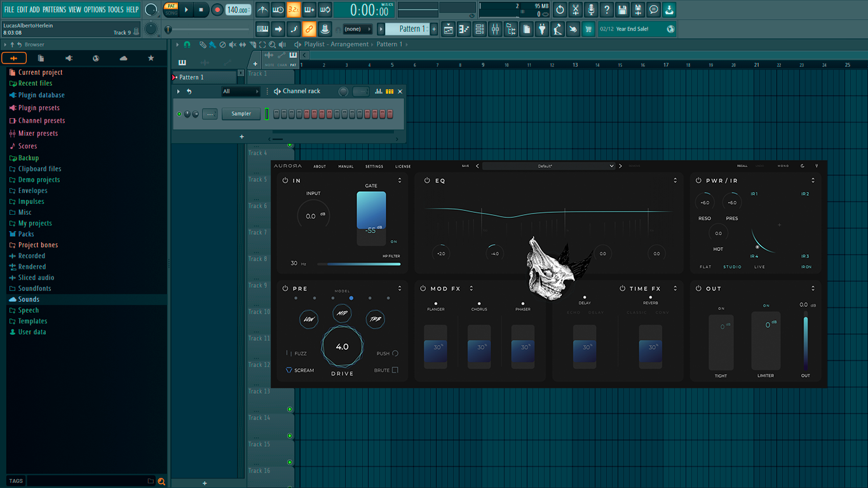Open the TOOLS menu
The image size is (868, 488).
[116, 10]
